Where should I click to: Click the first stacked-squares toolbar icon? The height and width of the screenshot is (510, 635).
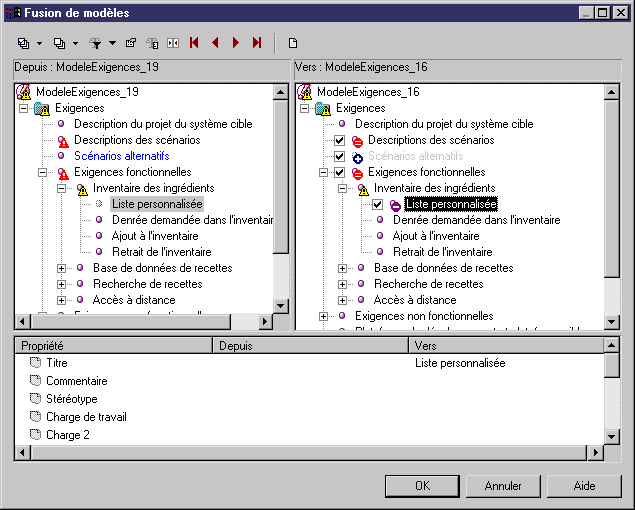[24, 43]
